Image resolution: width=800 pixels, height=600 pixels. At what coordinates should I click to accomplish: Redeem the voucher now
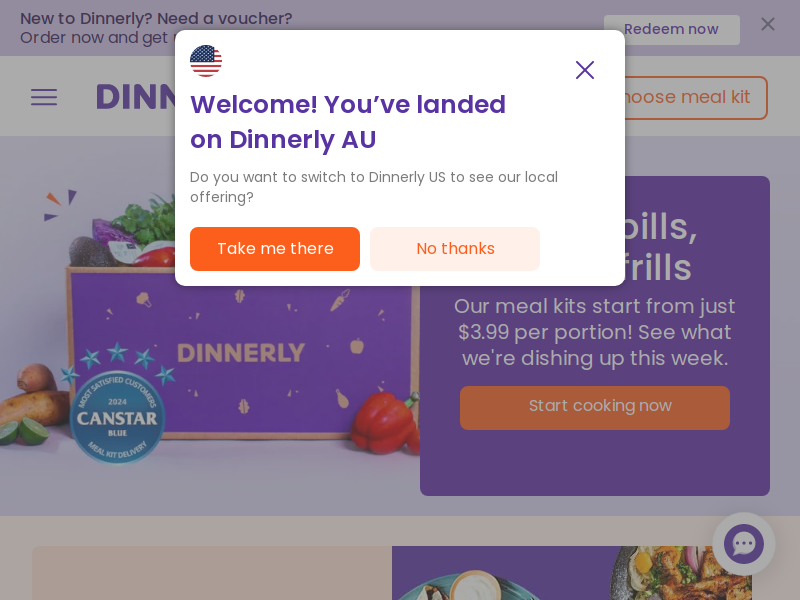(x=671, y=30)
